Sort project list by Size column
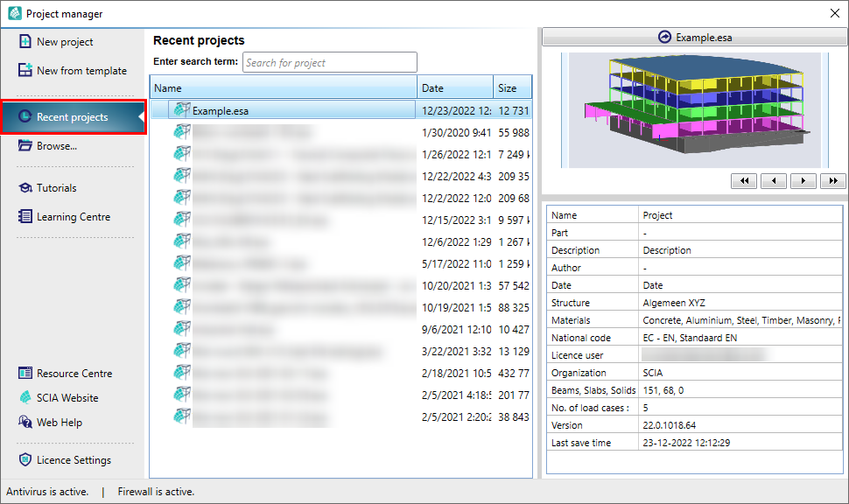 511,88
